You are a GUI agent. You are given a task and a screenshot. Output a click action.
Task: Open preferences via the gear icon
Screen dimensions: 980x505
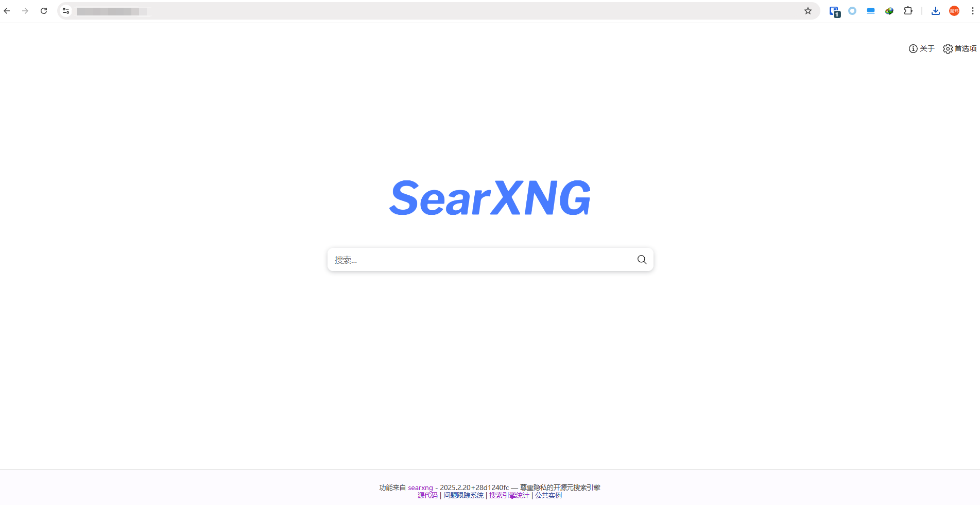948,48
